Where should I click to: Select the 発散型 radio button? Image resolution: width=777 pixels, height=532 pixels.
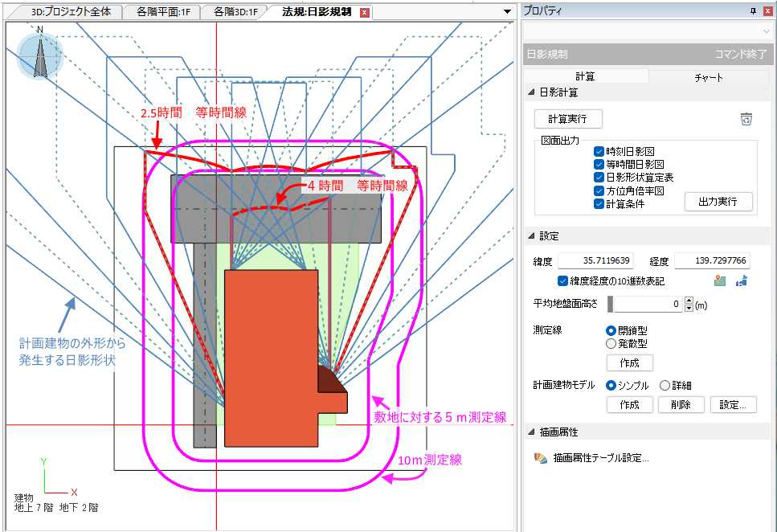pyautogui.click(x=611, y=343)
